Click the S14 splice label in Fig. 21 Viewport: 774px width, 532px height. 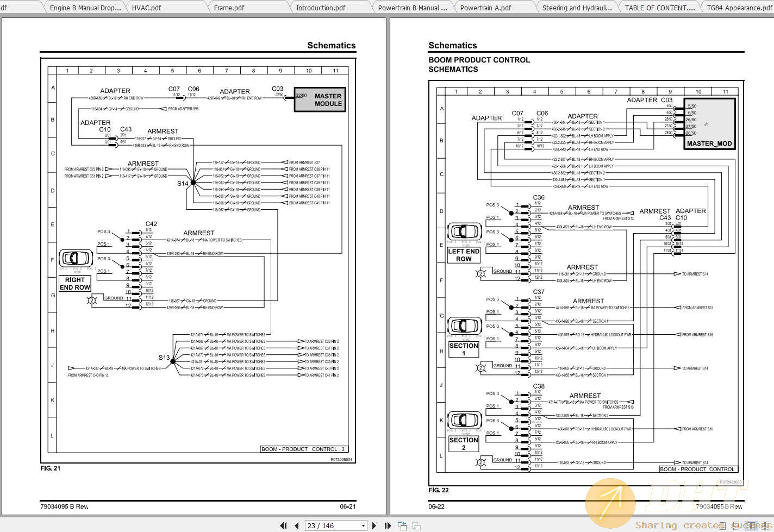pyautogui.click(x=183, y=184)
